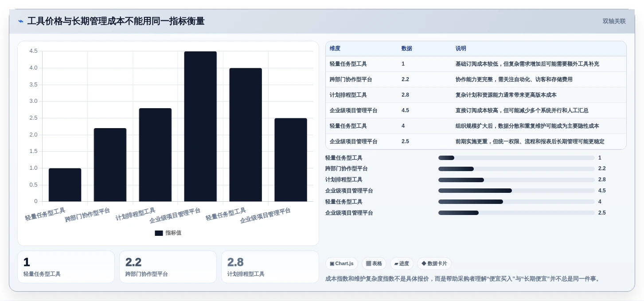Viewport: 644px width, 301px height.
Task: Click the chart bar above 跨部门协作型平台 axis label
Action: tap(110, 165)
